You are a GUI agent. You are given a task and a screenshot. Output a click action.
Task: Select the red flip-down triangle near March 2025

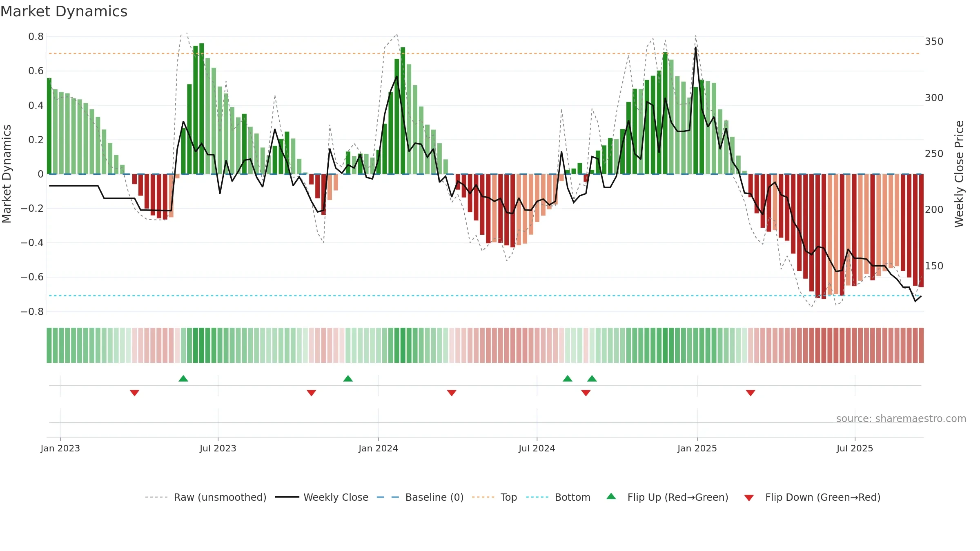pyautogui.click(x=751, y=393)
